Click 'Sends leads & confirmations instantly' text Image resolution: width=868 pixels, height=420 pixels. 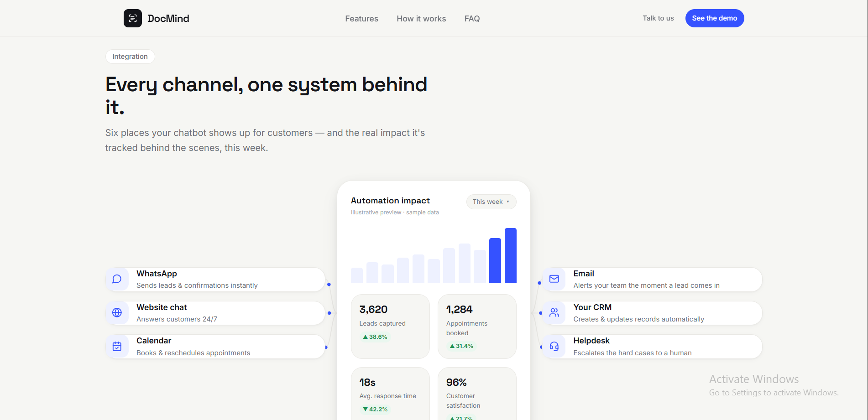tap(197, 285)
